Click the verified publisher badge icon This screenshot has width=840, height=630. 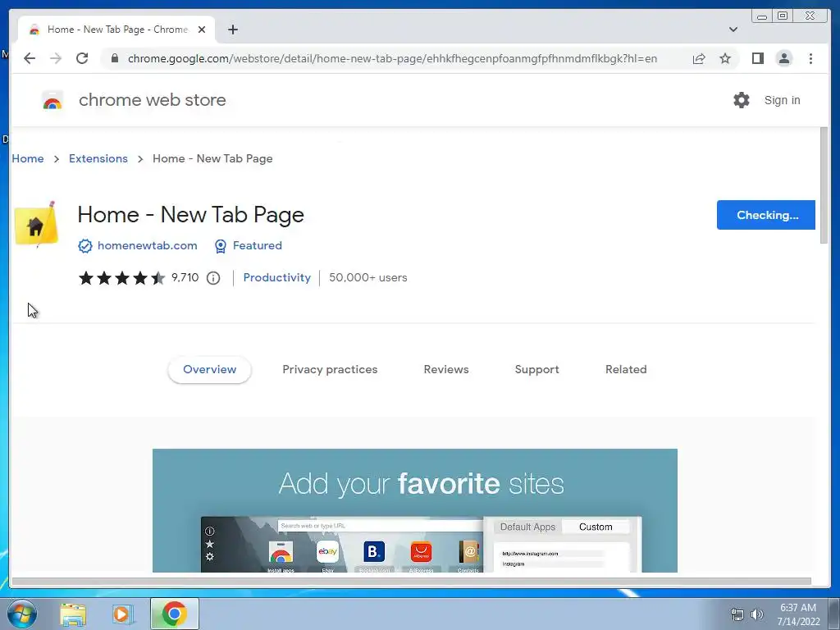(84, 246)
